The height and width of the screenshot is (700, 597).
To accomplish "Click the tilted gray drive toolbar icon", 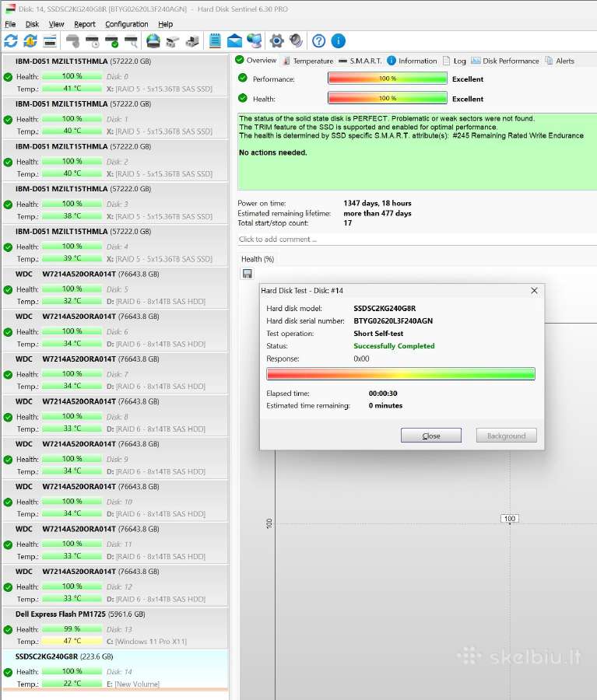I will pyautogui.click(x=173, y=41).
